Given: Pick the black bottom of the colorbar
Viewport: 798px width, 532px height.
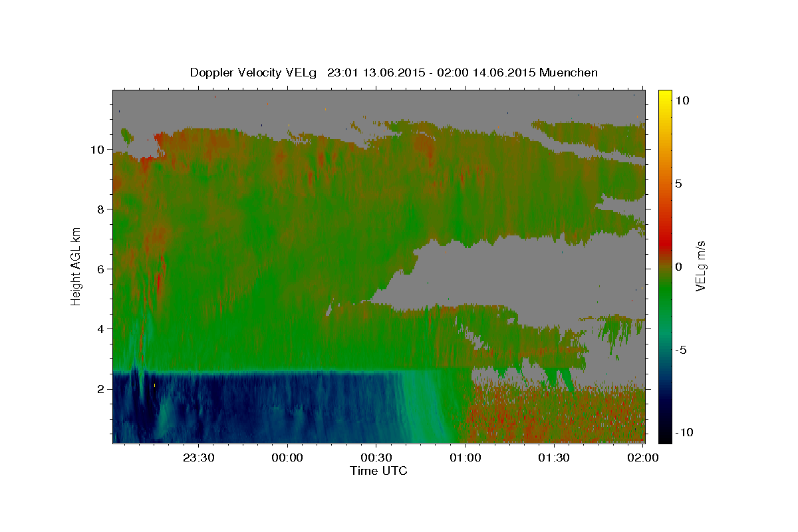Looking at the screenshot, I should 664,437.
